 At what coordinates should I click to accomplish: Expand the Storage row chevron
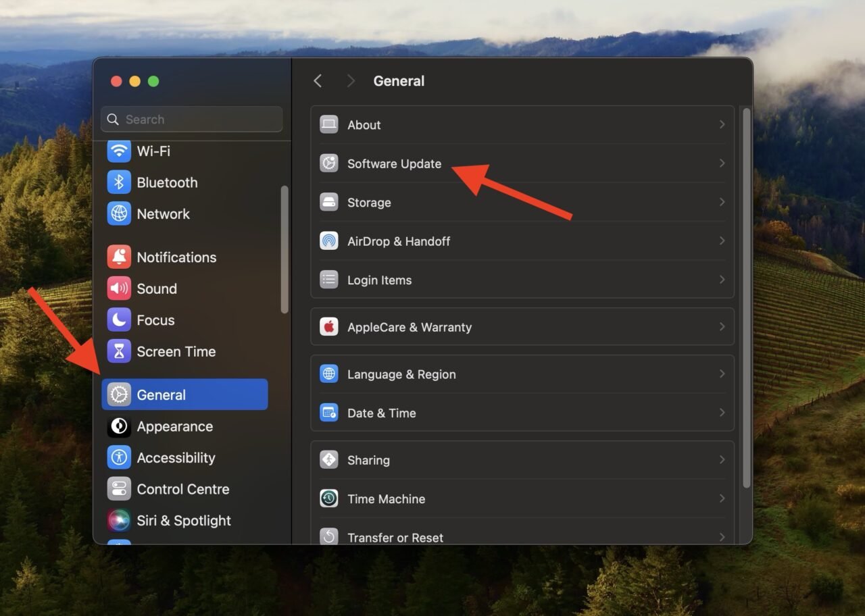tap(722, 203)
